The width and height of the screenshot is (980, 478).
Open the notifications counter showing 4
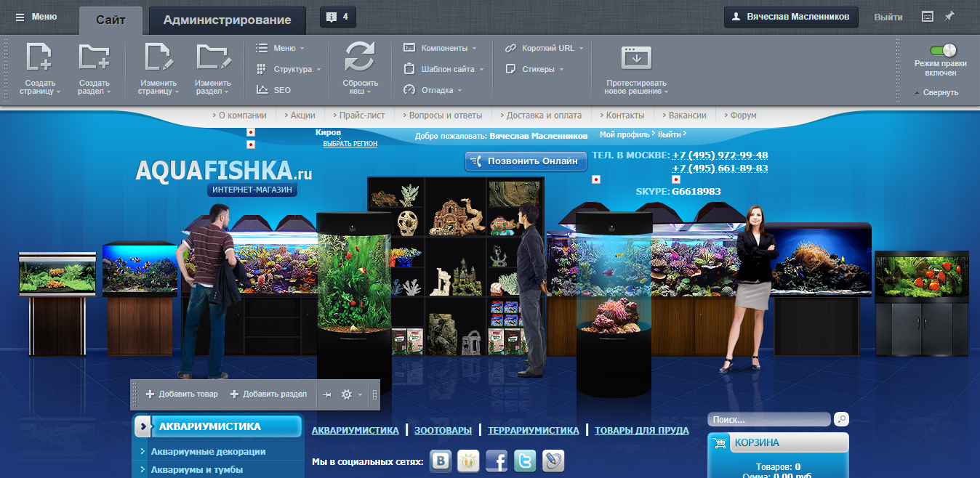click(x=338, y=17)
